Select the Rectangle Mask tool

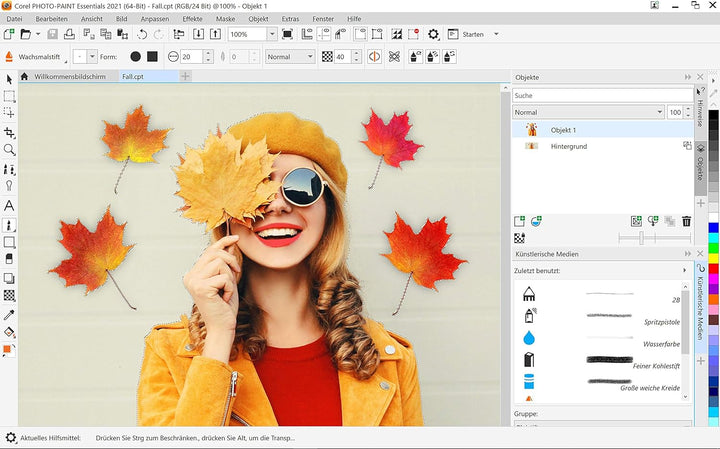point(9,96)
